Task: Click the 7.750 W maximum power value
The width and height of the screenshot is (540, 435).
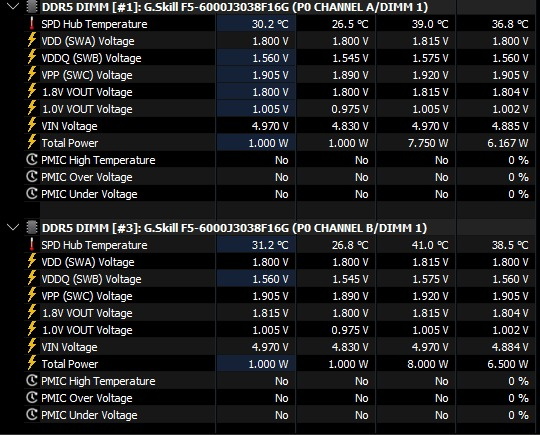Action: [428, 143]
